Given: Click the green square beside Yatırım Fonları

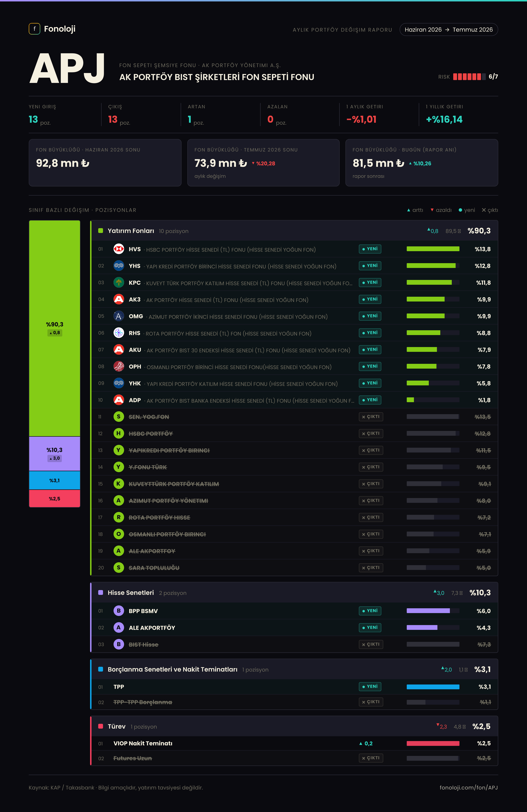Looking at the screenshot, I should [101, 231].
